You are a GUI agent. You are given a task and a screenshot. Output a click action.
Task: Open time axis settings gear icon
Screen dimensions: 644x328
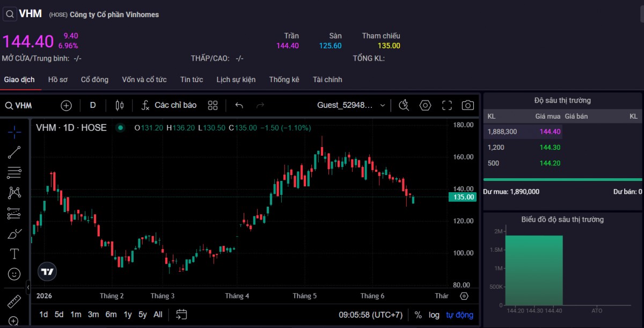464,296
